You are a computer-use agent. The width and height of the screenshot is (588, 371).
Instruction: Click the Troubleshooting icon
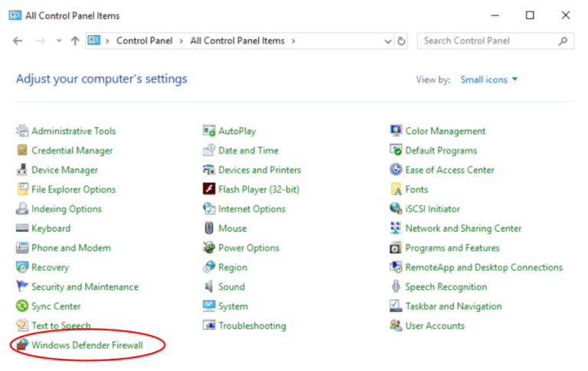pyautogui.click(x=209, y=325)
